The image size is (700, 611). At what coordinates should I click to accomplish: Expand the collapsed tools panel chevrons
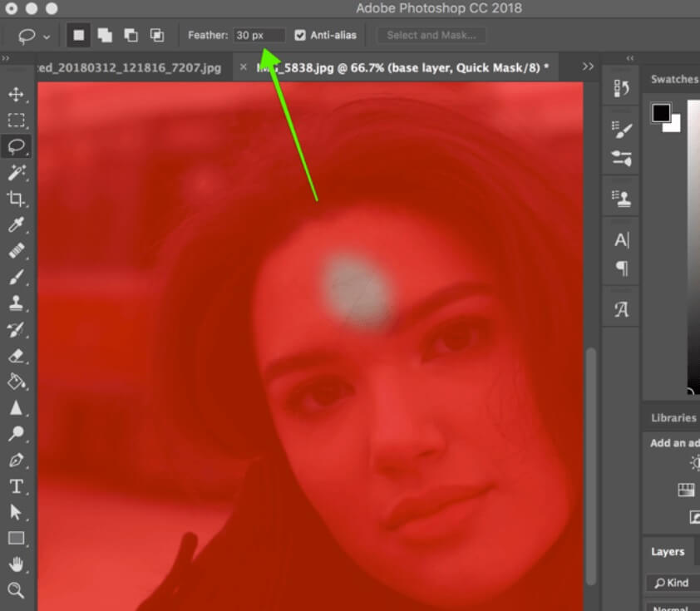coord(5,58)
